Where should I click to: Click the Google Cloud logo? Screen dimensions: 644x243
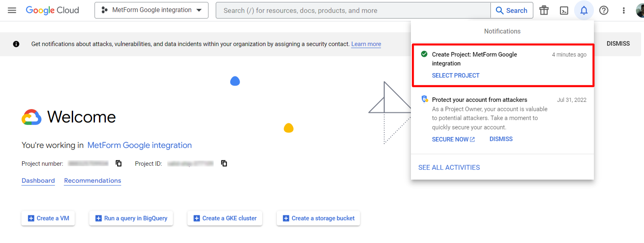[53, 10]
